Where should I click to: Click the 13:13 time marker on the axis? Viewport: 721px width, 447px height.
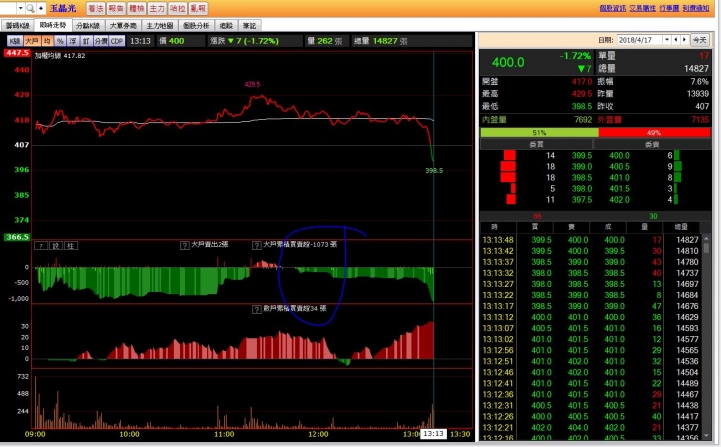coord(433,434)
